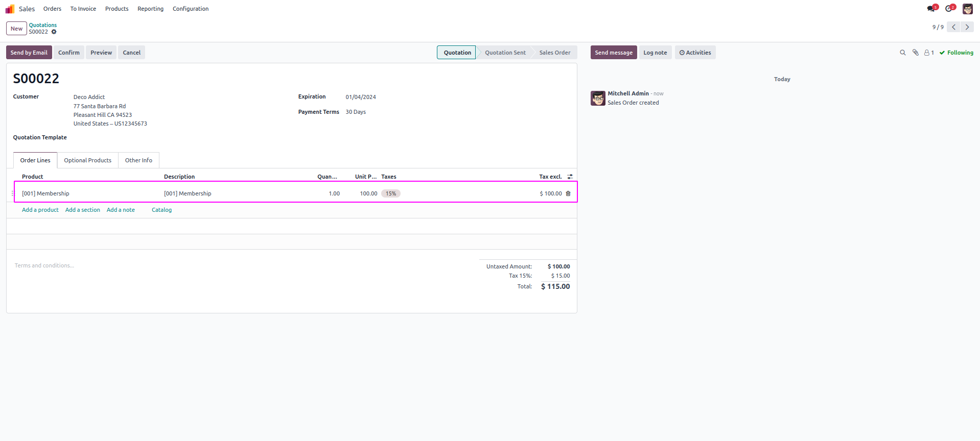Click the attachments paperclip icon
The image size is (980, 441).
[916, 53]
